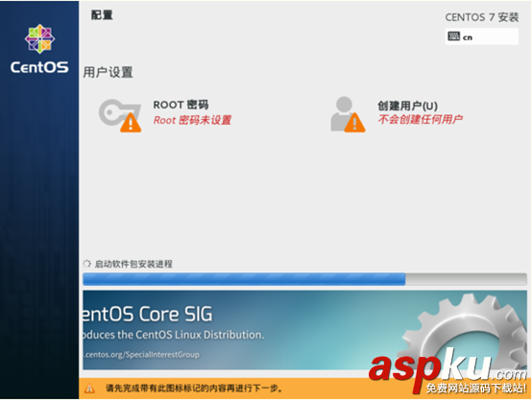Open the ROOT 密码 key icon
Screen dimensions: 532x400
pyautogui.click(x=120, y=115)
